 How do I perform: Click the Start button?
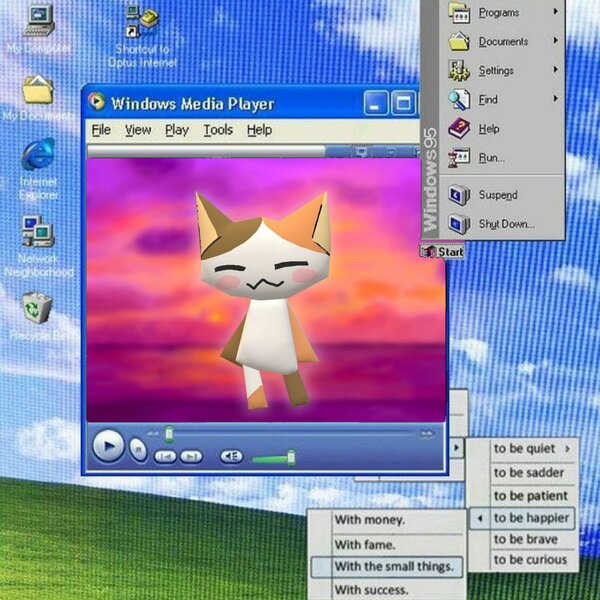click(443, 252)
